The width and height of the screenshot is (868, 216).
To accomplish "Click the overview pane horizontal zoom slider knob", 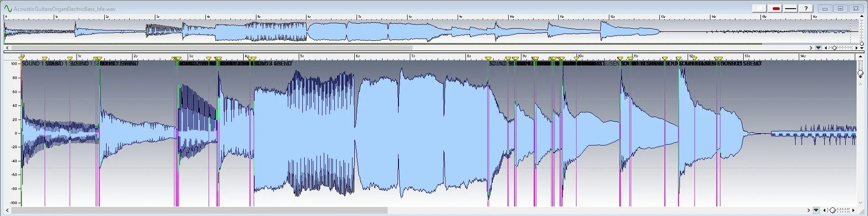I will (x=834, y=48).
